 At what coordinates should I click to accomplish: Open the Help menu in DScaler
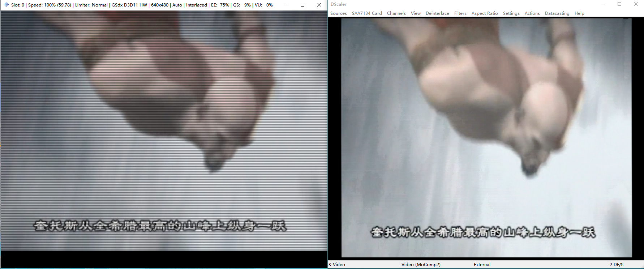tap(579, 13)
